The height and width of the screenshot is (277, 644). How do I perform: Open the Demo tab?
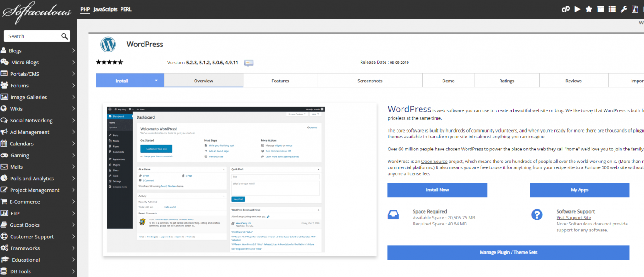[x=448, y=81]
